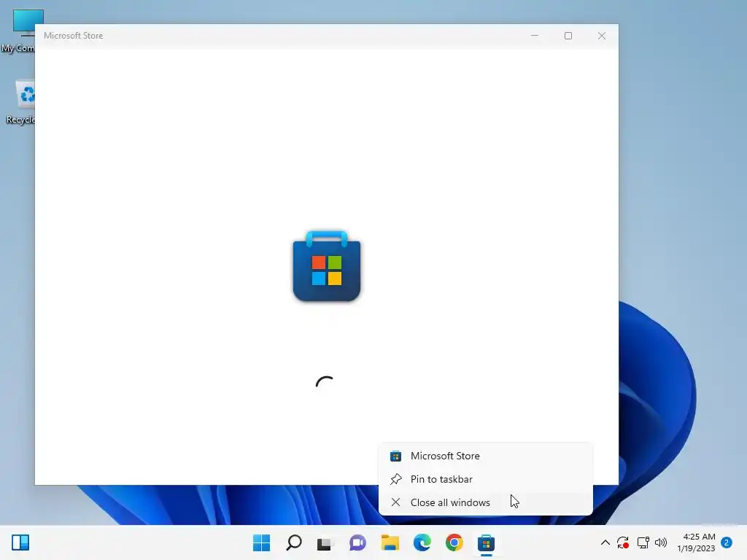This screenshot has height=560, width=747.
Task: Open notification badge showing 2
Action: [727, 542]
